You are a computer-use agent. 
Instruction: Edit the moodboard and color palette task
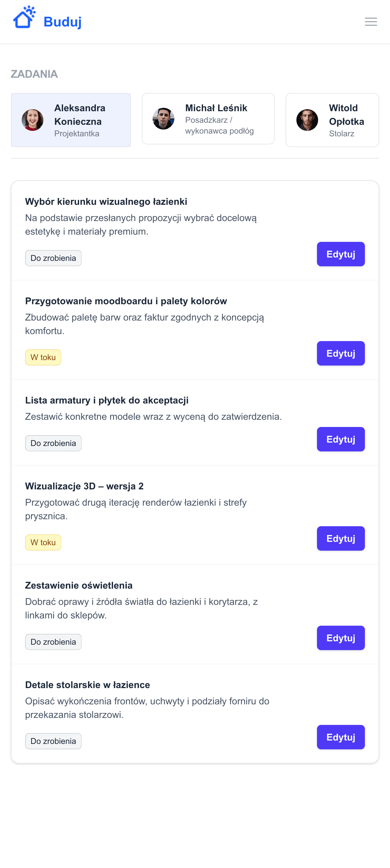340,353
